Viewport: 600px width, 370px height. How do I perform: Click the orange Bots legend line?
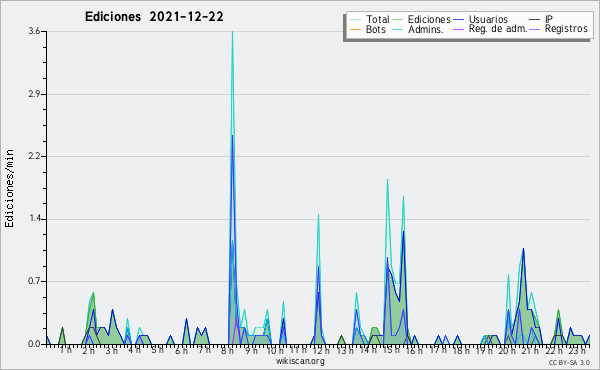(x=355, y=29)
